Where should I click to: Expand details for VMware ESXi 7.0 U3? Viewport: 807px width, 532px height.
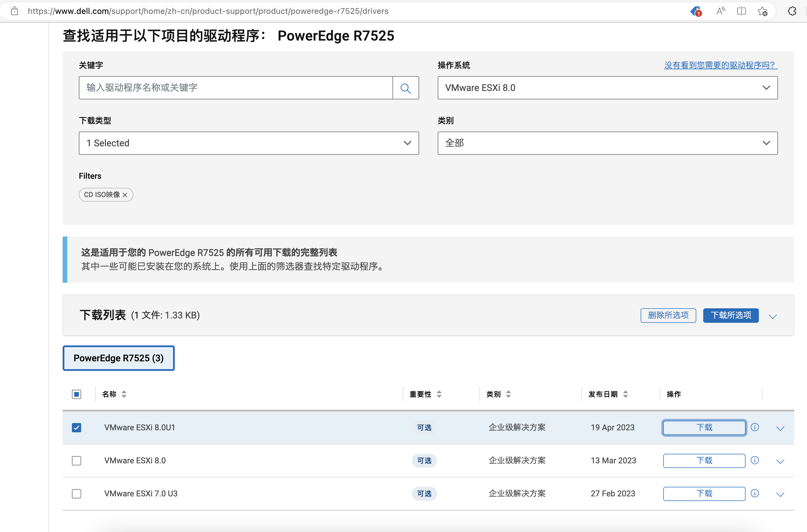coord(780,494)
